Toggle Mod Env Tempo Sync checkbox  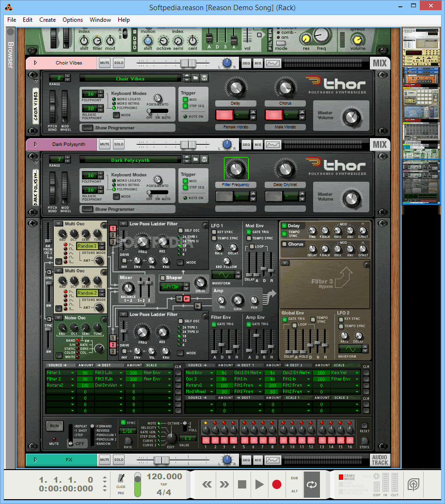pos(249,238)
